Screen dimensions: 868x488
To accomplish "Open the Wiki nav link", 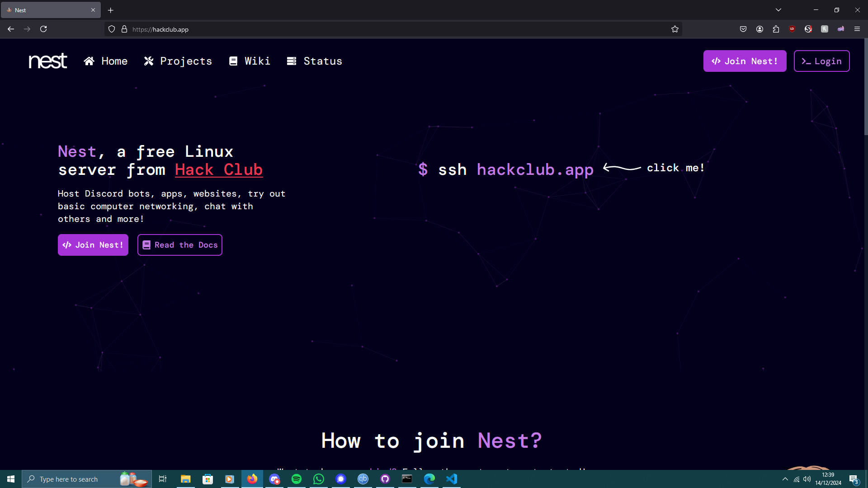I will pos(250,61).
